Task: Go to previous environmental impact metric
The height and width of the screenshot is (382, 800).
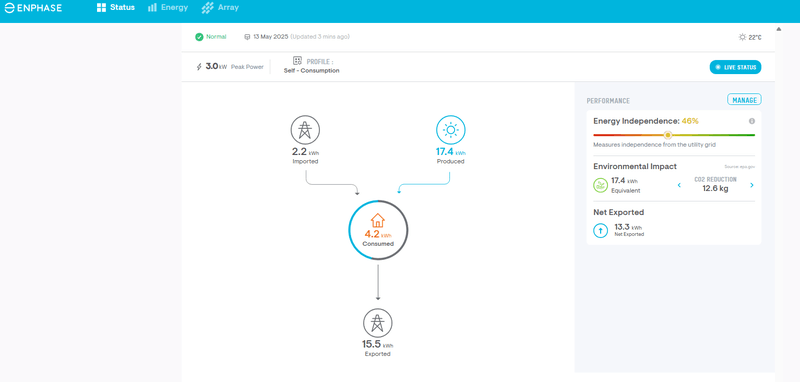Action: [x=679, y=185]
